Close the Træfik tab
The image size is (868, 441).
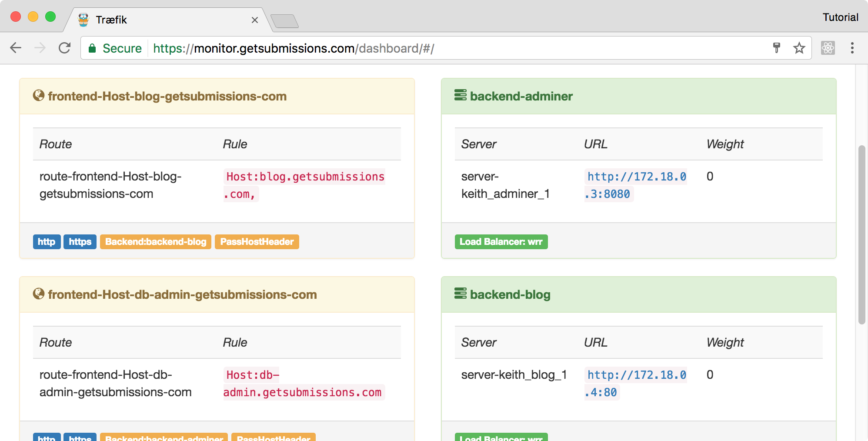pos(255,20)
